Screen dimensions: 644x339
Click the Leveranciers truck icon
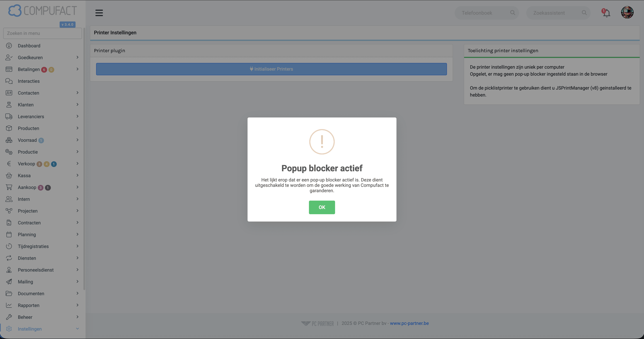click(x=9, y=116)
